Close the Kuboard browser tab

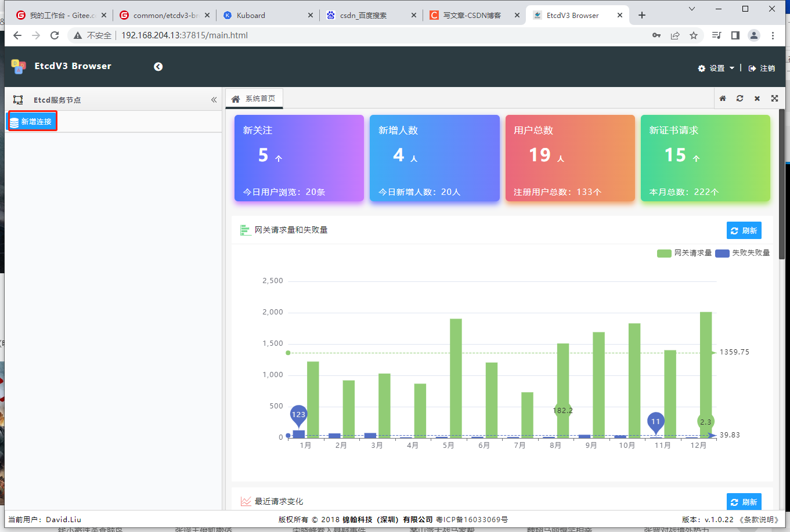point(311,16)
